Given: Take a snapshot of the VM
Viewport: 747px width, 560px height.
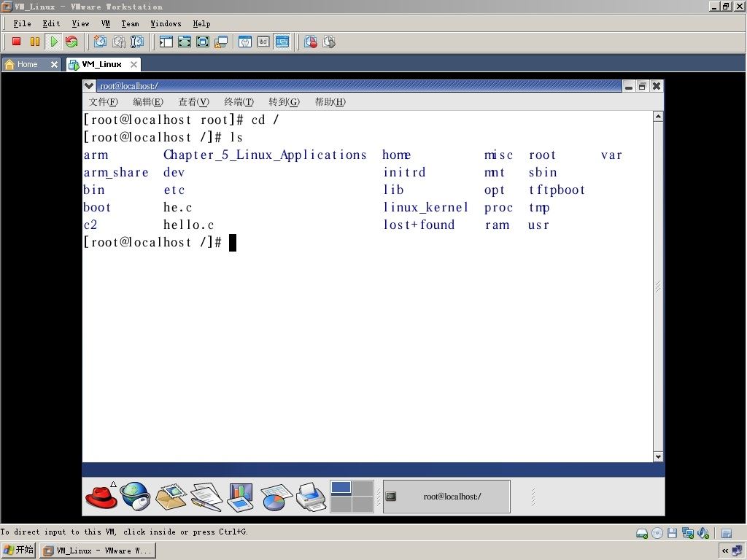Looking at the screenshot, I should click(x=100, y=42).
